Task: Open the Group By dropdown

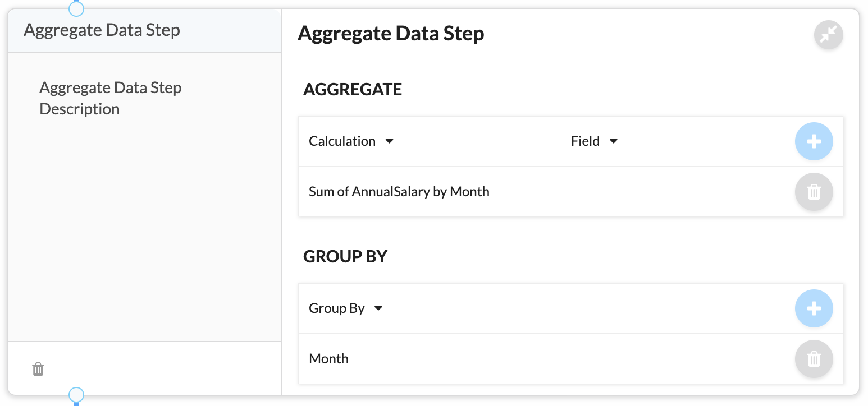Action: (345, 308)
